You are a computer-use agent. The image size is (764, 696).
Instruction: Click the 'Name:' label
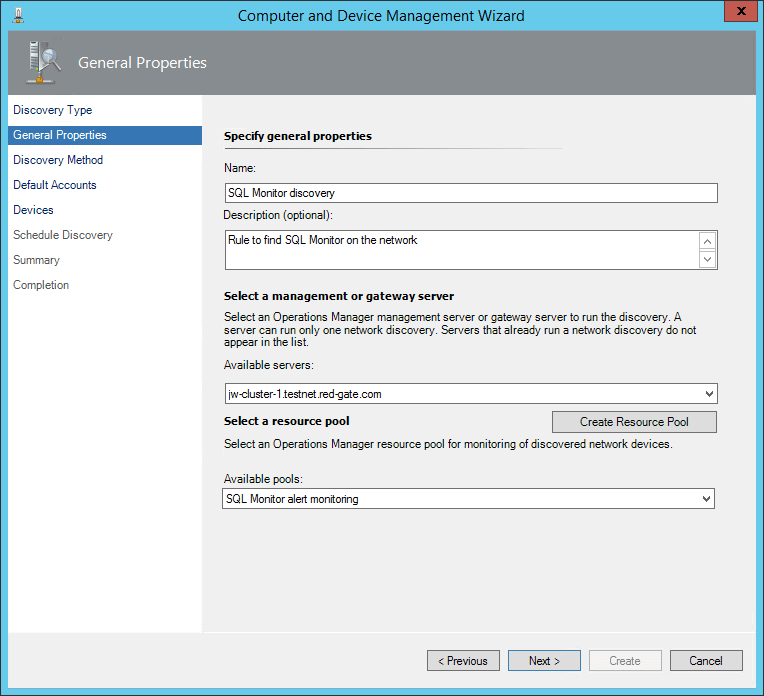[x=240, y=168]
